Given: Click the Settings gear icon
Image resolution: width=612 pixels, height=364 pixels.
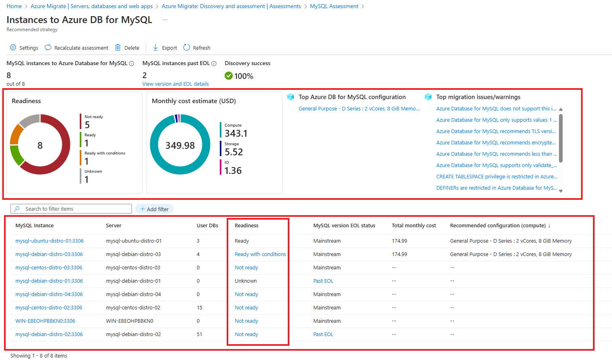Looking at the screenshot, I should pyautogui.click(x=13, y=48).
